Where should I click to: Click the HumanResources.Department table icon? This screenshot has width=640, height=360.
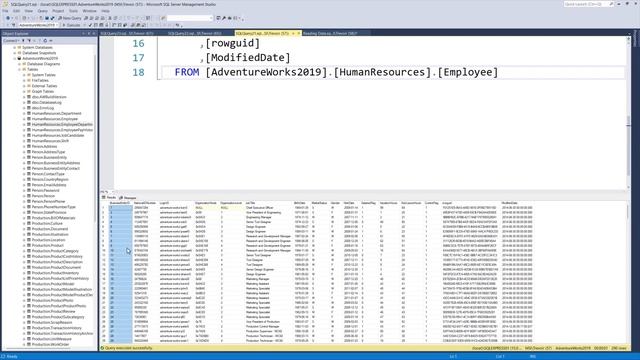pos(29,113)
